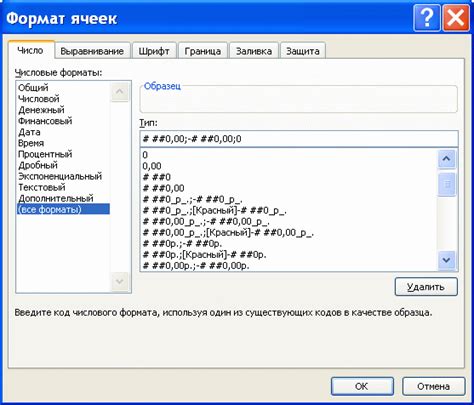
Task: Select # ##0р.;-# ##0р. format code
Action: 289,244
